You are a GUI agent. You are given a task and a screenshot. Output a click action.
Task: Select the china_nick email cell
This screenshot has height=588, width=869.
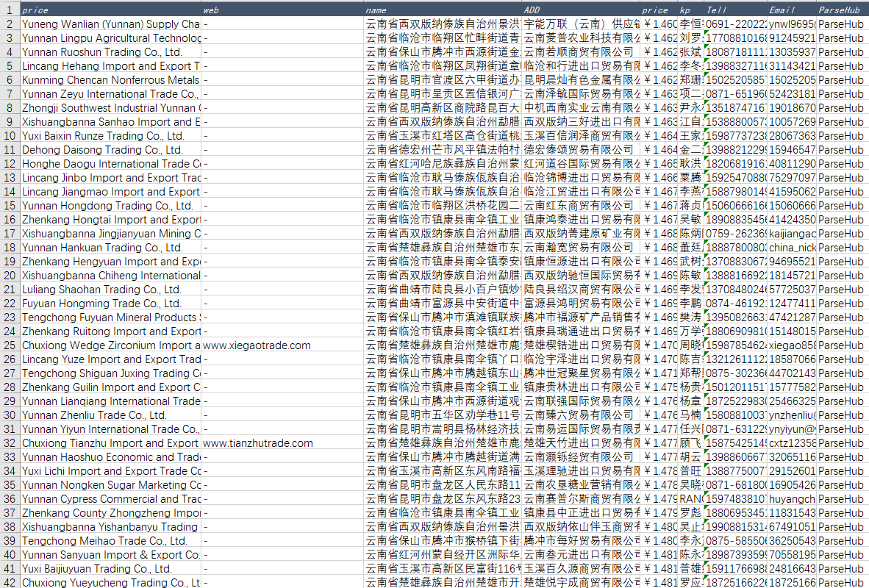pos(791,248)
